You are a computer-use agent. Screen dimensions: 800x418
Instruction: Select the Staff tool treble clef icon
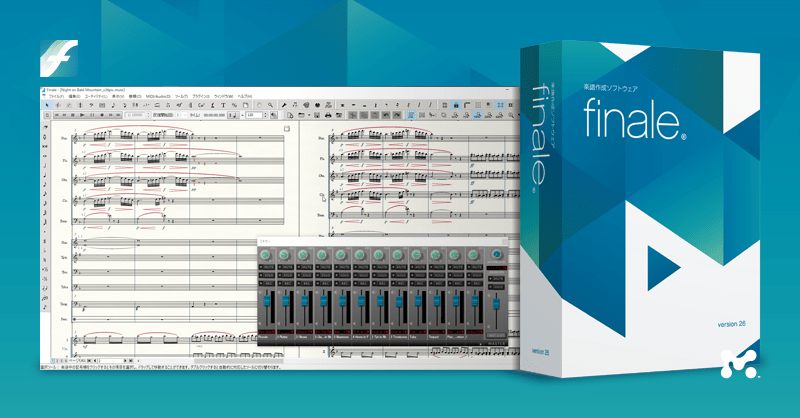point(58,105)
